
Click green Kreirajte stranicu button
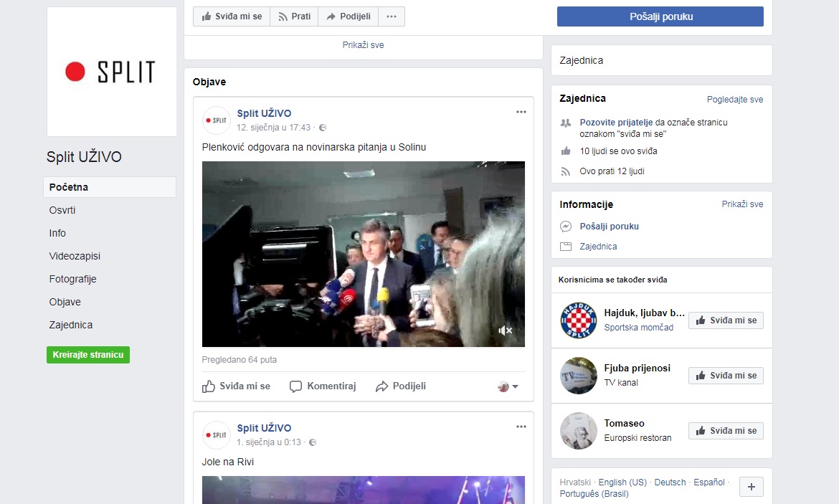coord(87,355)
